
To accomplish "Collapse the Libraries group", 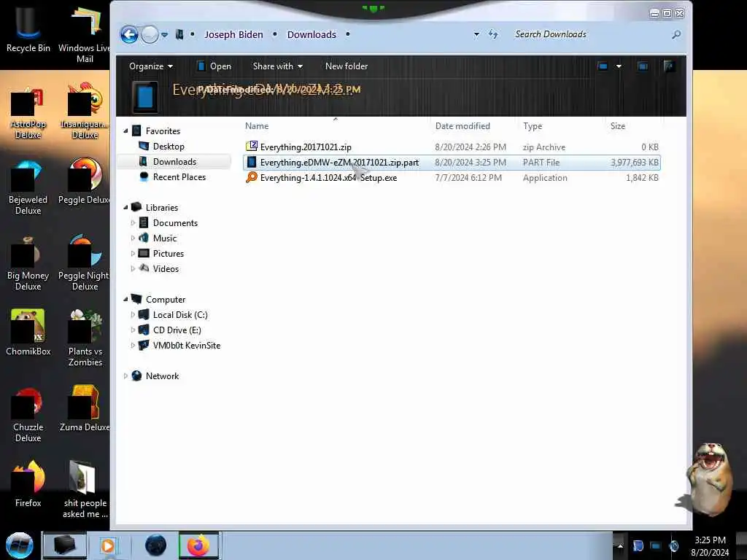I will click(125, 207).
